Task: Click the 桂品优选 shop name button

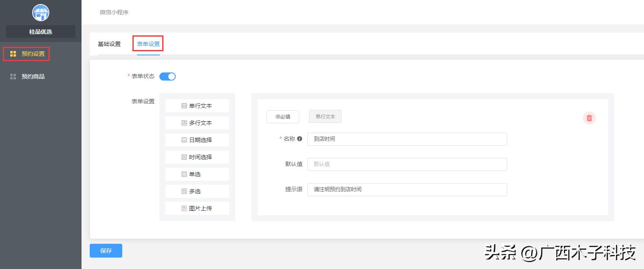Action: click(x=41, y=32)
